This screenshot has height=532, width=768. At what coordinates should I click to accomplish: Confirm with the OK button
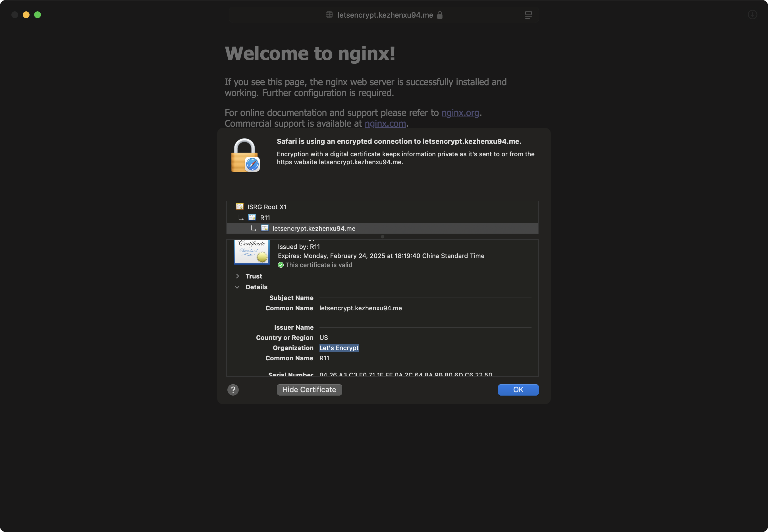518,390
